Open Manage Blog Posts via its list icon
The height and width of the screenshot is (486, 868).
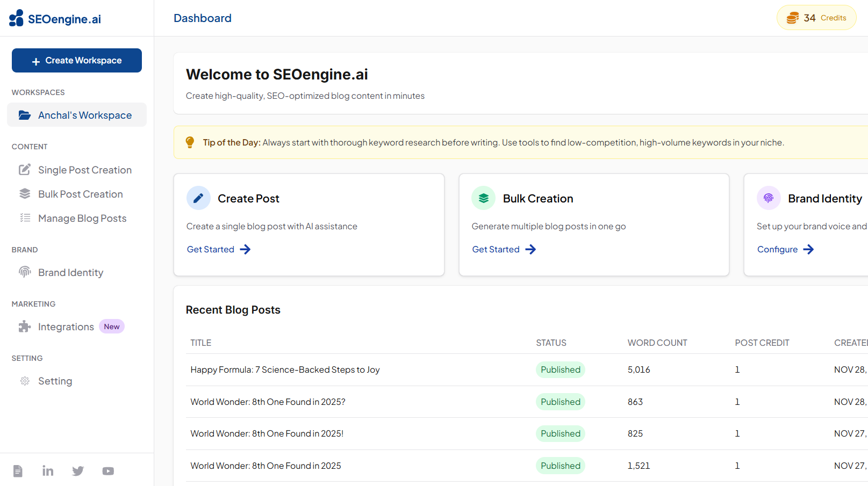tap(25, 217)
